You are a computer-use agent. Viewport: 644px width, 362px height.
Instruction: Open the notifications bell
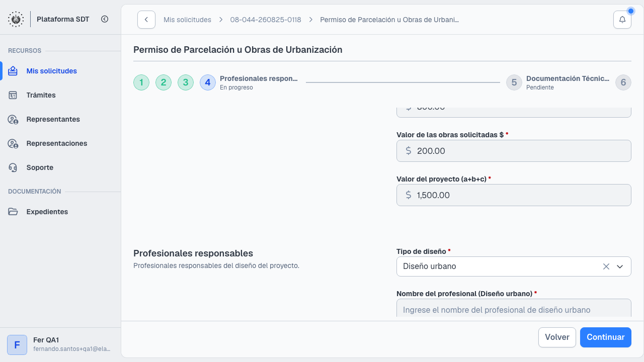pyautogui.click(x=622, y=20)
